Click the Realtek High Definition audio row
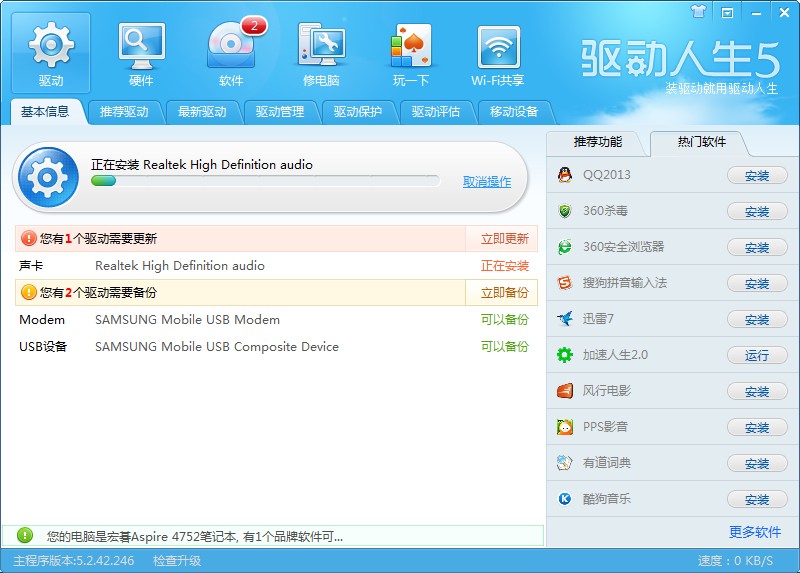Image resolution: width=800 pixels, height=573 pixels. [x=276, y=265]
